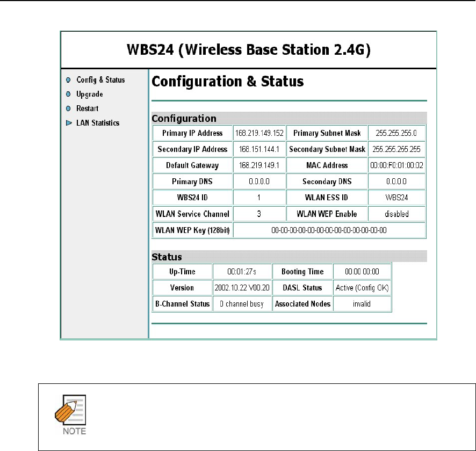Image resolution: width=476 pixels, height=451 pixels.
Task: Select the Primary DNS label
Action: [x=192, y=181]
